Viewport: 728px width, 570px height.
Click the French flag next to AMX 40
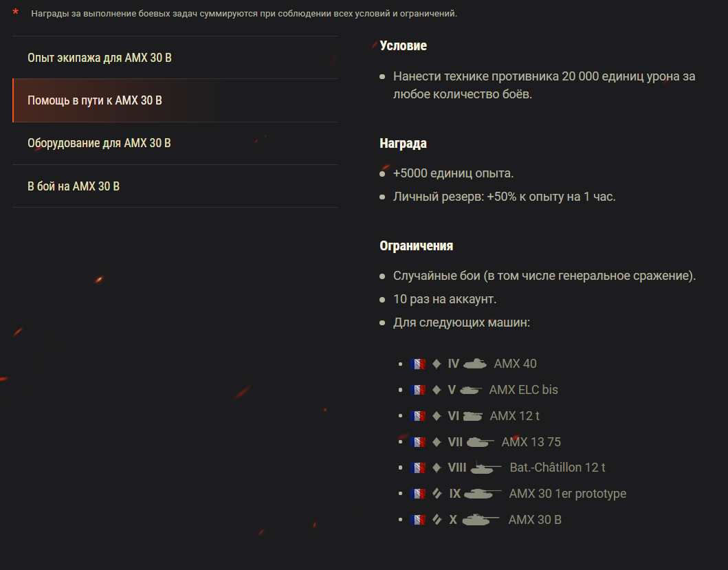click(418, 364)
